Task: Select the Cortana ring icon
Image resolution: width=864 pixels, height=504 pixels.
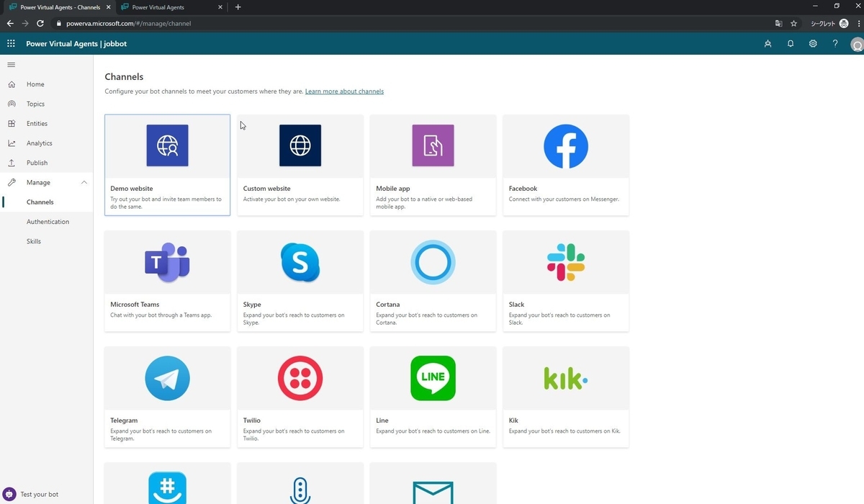Action: pyautogui.click(x=433, y=262)
